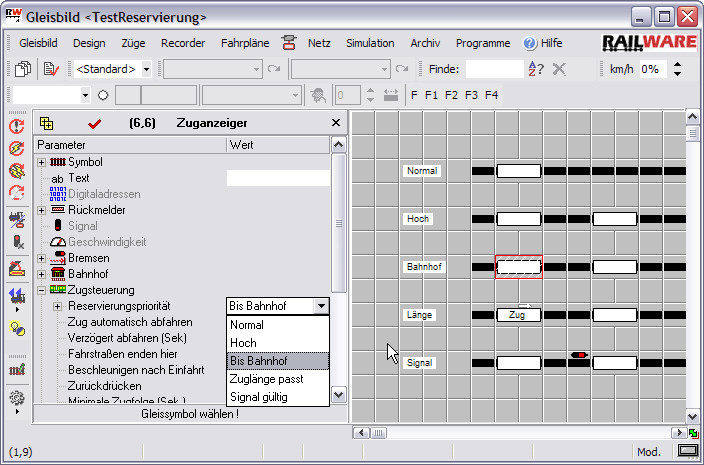Expand the Bahnhof tree node
Image resolution: width=704 pixels, height=465 pixels.
(x=41, y=274)
